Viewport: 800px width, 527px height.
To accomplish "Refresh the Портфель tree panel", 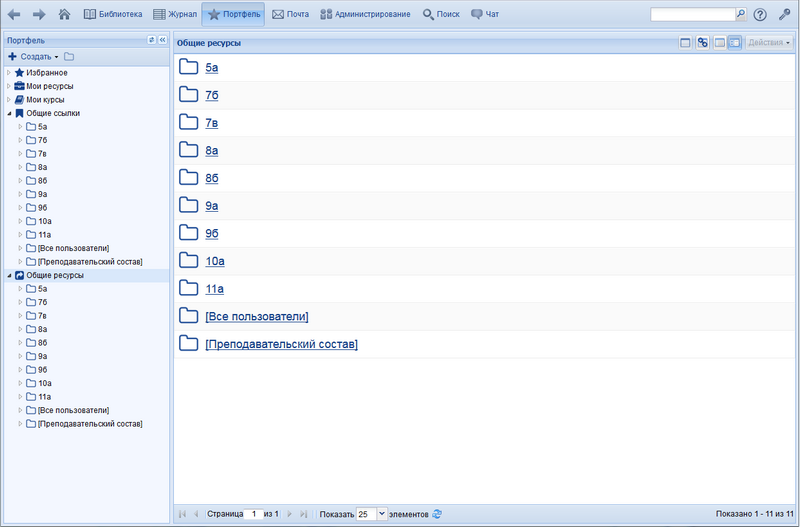I will point(151,40).
